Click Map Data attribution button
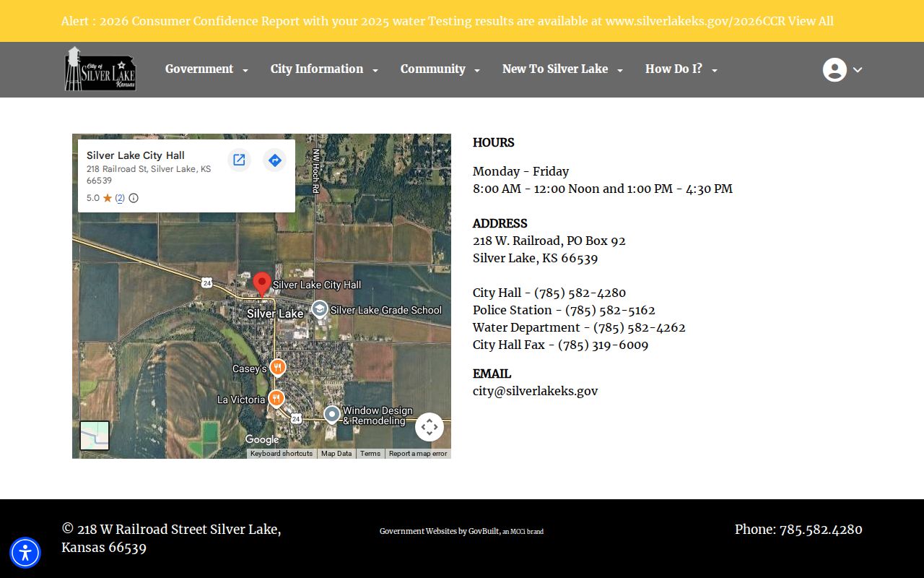 336,454
